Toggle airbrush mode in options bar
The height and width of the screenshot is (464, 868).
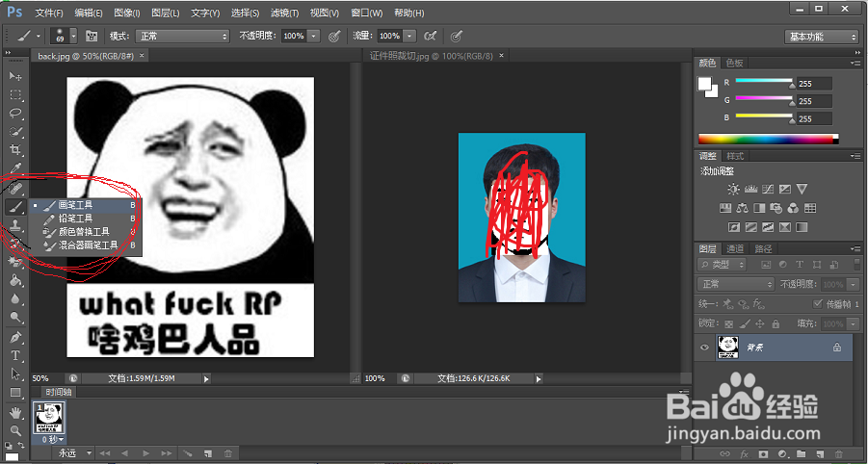click(x=430, y=37)
